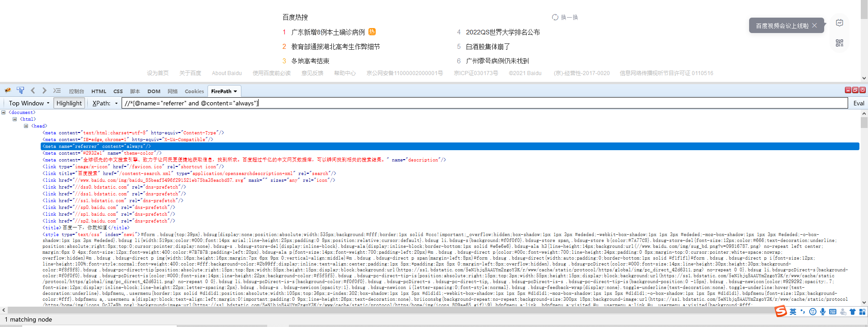This screenshot has width=868, height=327.
Task: Collapse the <document> node
Action: [x=4, y=113]
